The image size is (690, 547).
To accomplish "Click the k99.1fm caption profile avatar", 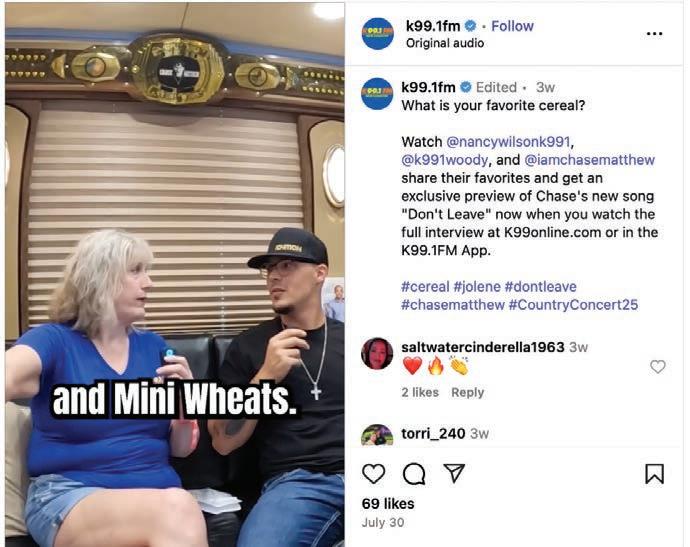I will pos(377,94).
